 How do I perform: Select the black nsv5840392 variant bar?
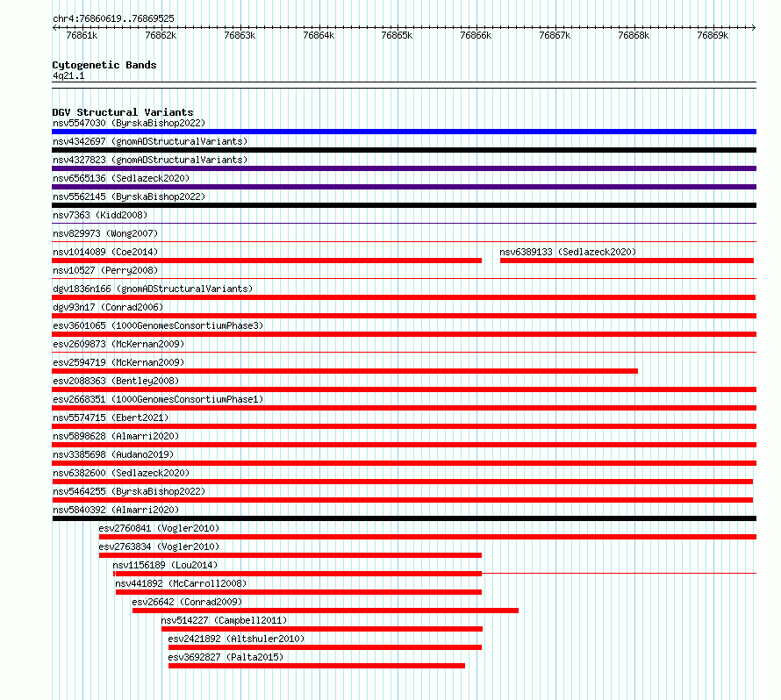click(404, 518)
